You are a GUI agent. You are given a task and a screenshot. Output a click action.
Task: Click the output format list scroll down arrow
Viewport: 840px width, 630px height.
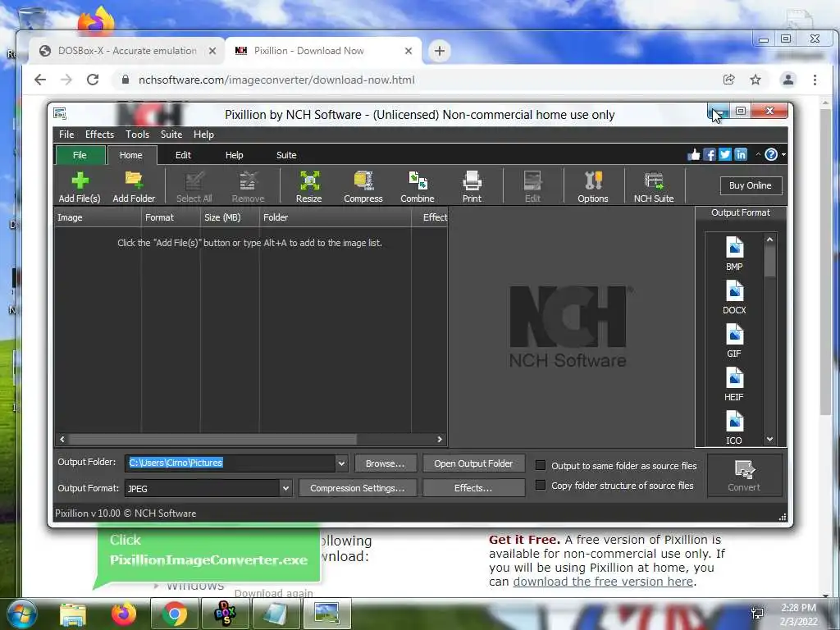pyautogui.click(x=769, y=440)
